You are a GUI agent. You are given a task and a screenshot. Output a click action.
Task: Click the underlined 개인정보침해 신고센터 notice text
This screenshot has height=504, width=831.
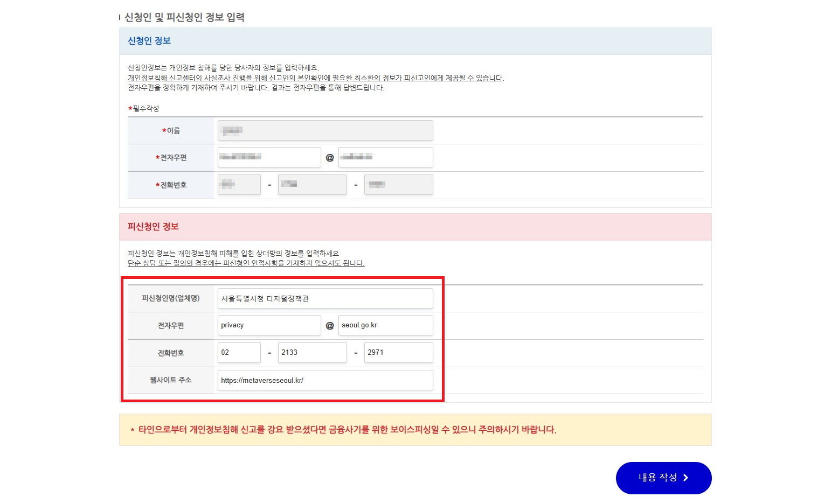(316, 78)
